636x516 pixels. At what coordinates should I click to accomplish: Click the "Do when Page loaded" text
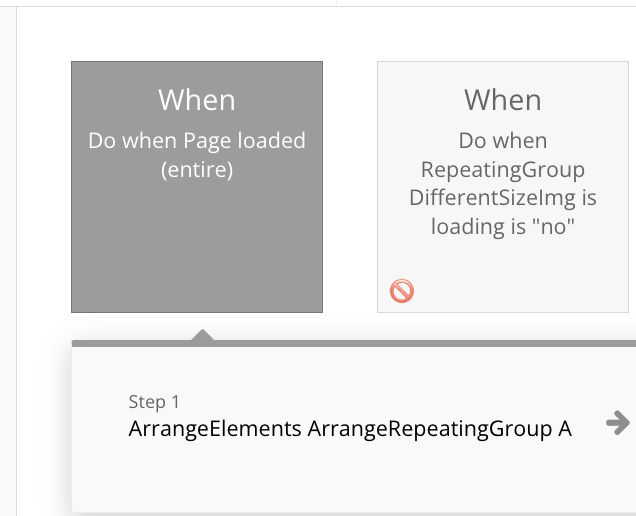(197, 141)
